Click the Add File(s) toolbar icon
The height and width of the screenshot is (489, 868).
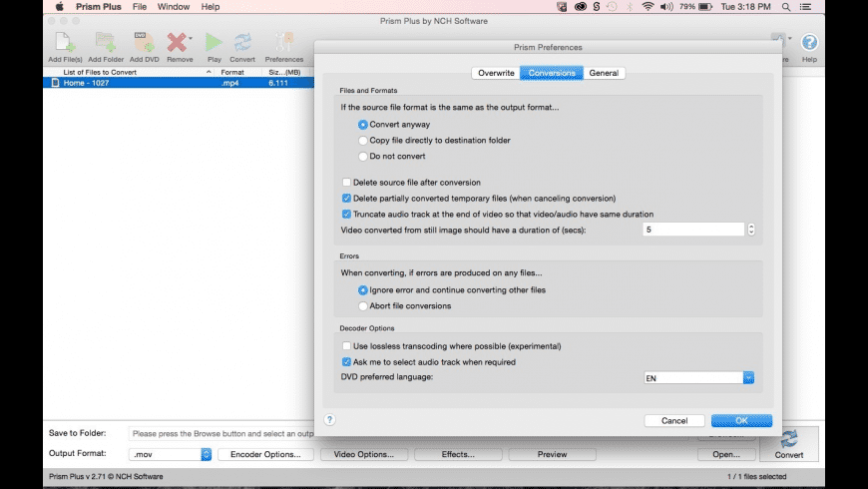coord(65,43)
